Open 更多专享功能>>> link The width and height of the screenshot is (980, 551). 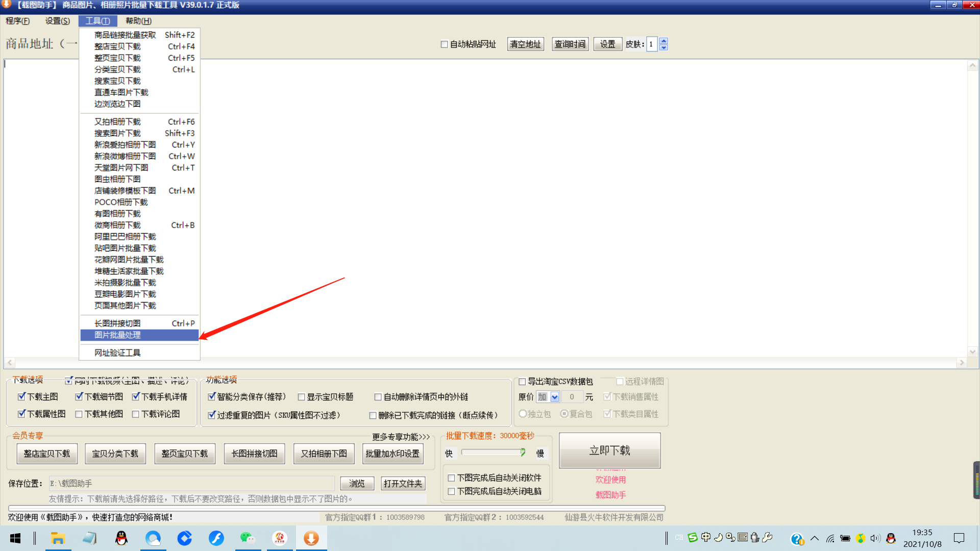pos(401,437)
